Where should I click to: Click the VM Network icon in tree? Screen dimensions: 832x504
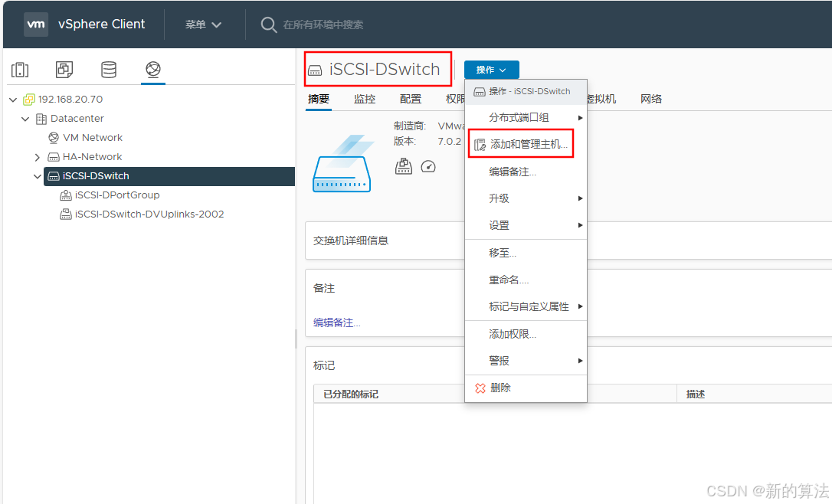[54, 138]
